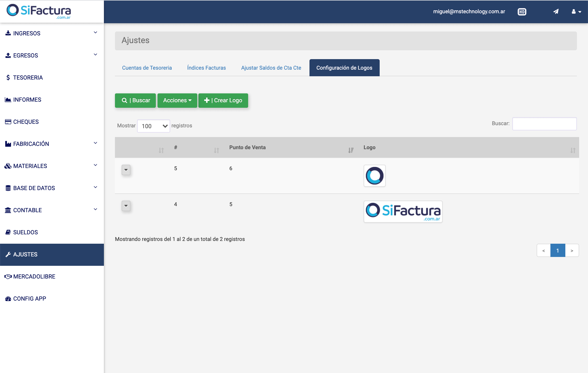Click the Informes area chart icon

8,99
